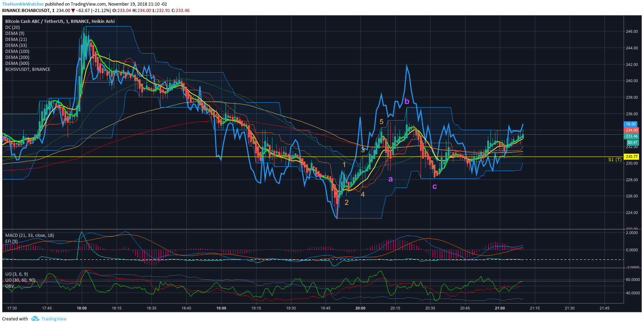The image size is (644, 325).
Task: Click the red 234.00 price tag
Action: pos(631,130)
